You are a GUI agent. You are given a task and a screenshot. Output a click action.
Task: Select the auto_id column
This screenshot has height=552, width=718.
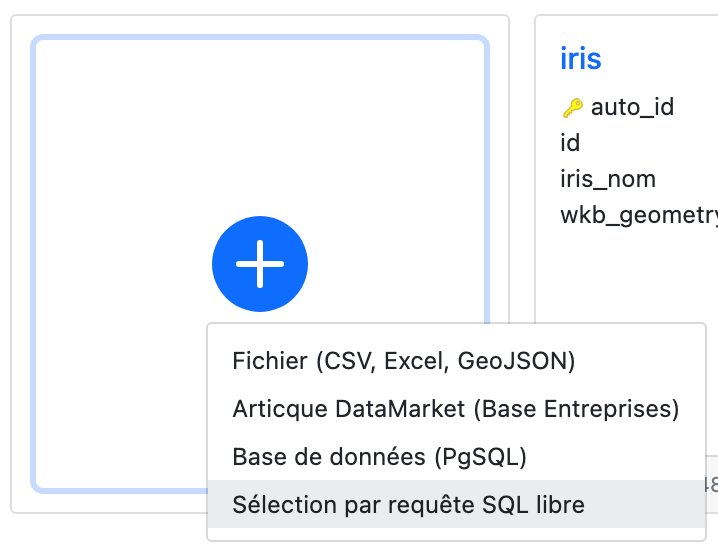tap(632, 107)
